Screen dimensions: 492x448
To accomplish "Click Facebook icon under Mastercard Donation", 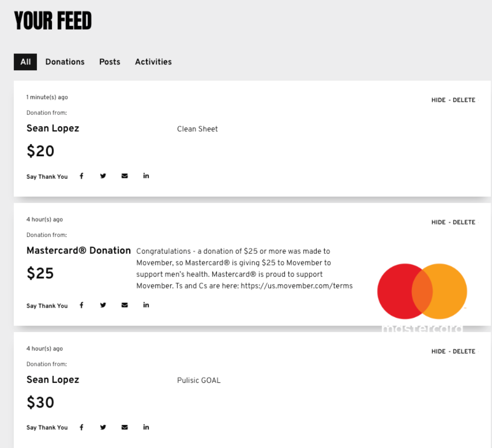I will 81,305.
